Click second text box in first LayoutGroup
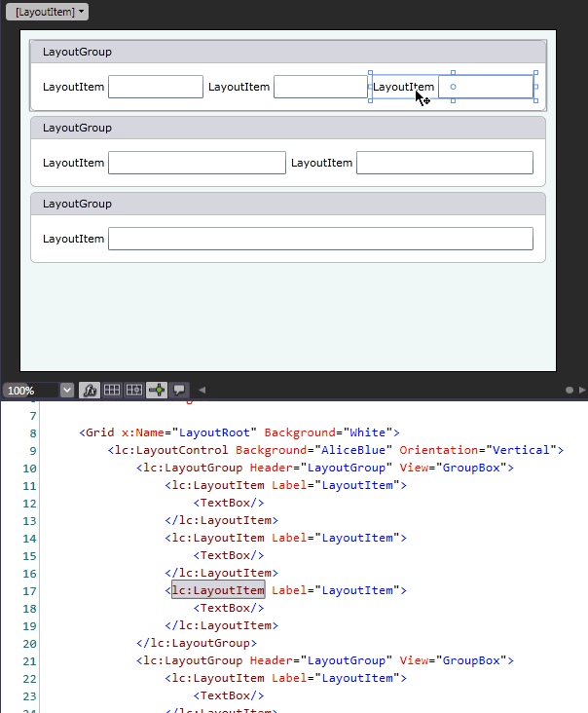This screenshot has width=588, height=713. point(319,87)
